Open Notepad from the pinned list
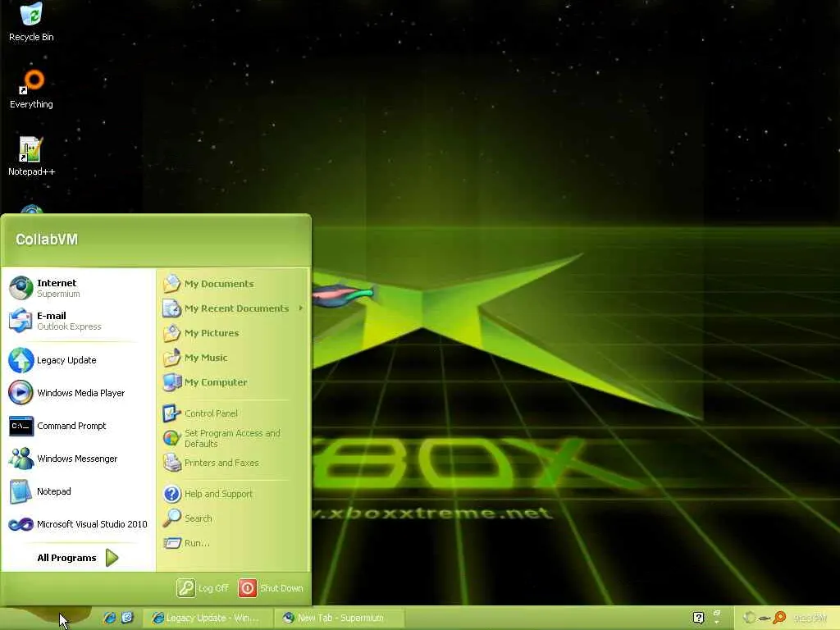This screenshot has height=630, width=840. point(78,491)
